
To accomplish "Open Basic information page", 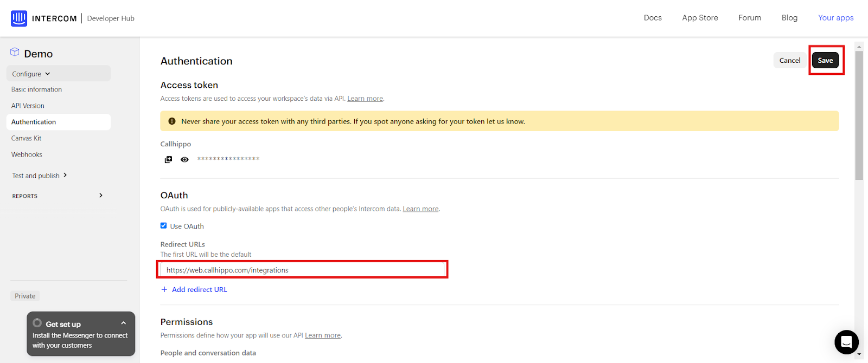I will [x=36, y=89].
